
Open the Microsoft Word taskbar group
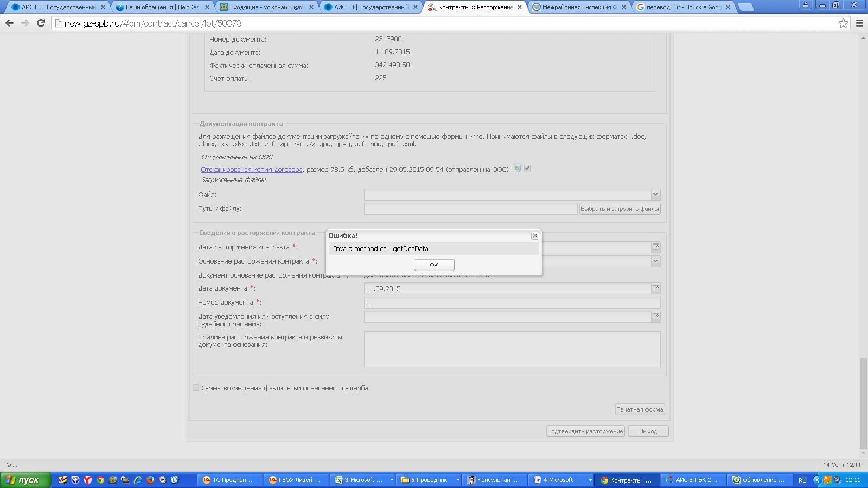tap(561, 480)
